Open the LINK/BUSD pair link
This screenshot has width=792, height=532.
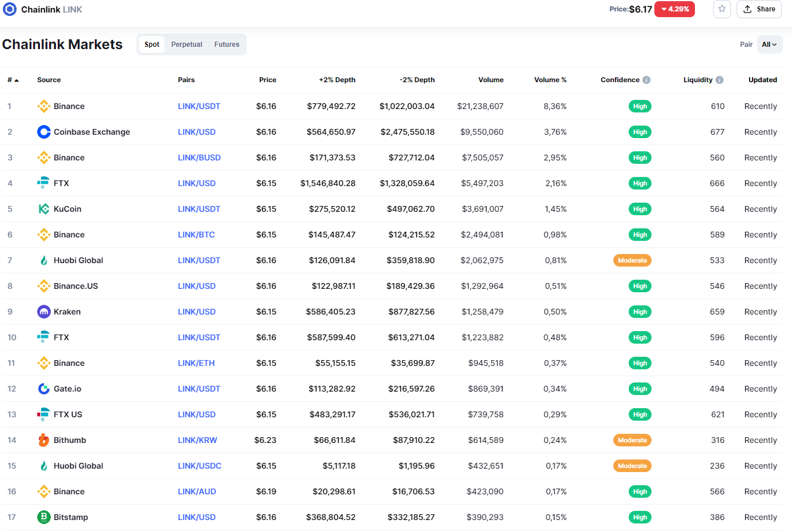click(x=199, y=158)
